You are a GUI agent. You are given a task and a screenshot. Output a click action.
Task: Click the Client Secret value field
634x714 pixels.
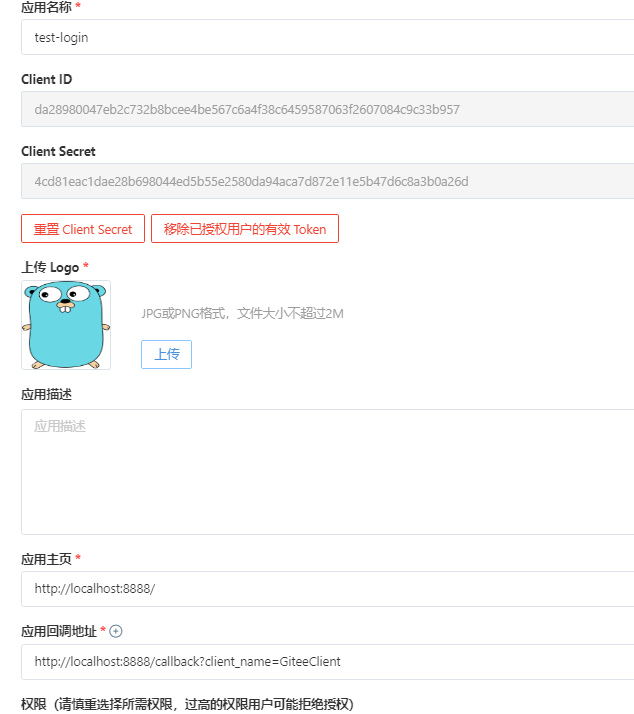tap(327, 181)
